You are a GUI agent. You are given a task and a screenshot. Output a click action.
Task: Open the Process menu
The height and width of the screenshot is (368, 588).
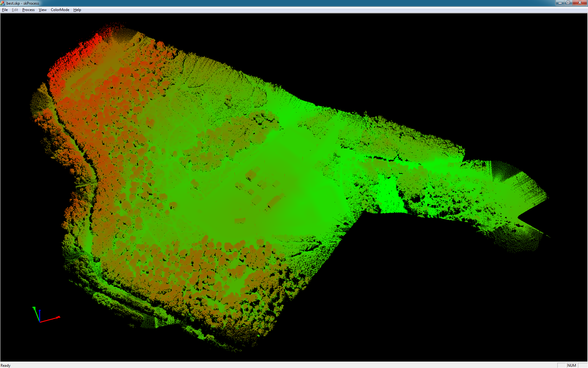[x=28, y=10]
